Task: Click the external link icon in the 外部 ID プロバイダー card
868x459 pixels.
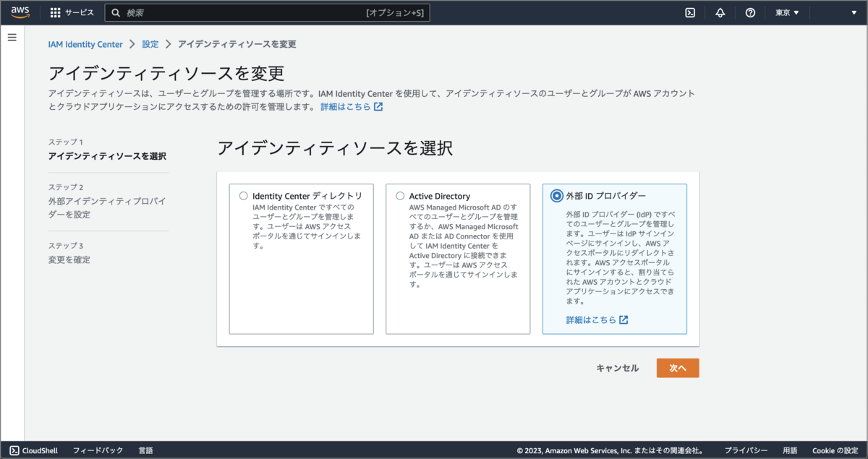Action: 624,319
